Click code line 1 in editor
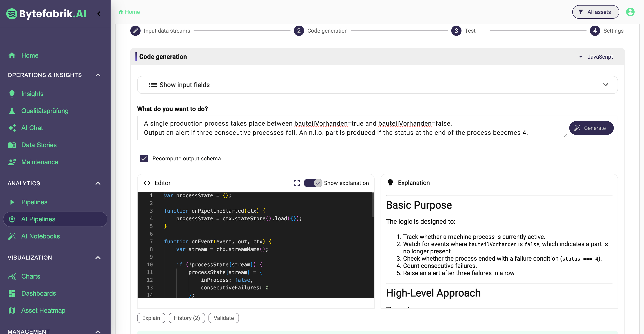The width and height of the screenshot is (644, 334). [x=197, y=196]
